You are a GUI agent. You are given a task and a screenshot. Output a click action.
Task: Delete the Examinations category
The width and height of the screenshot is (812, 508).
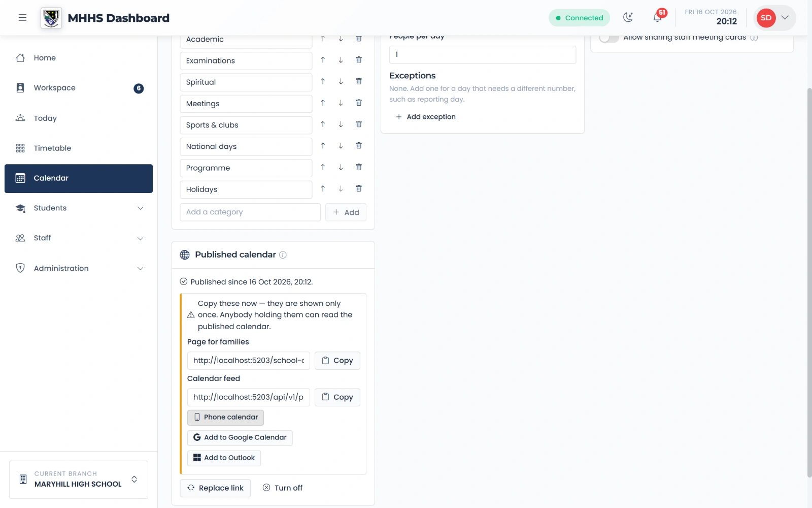click(x=359, y=60)
